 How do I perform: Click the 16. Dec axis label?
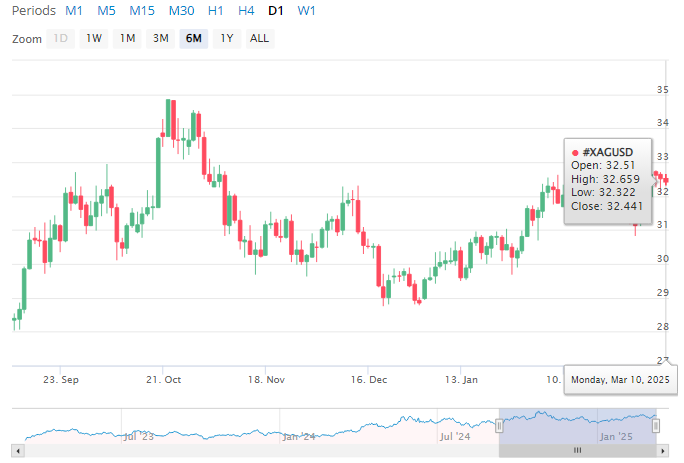(x=369, y=380)
